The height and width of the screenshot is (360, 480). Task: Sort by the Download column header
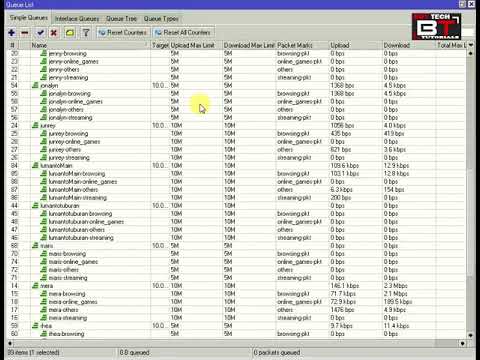[409, 45]
